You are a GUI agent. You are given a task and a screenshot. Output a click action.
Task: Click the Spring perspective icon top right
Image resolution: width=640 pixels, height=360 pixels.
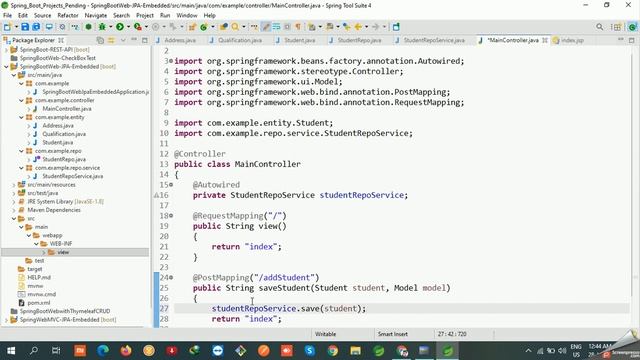click(x=632, y=27)
